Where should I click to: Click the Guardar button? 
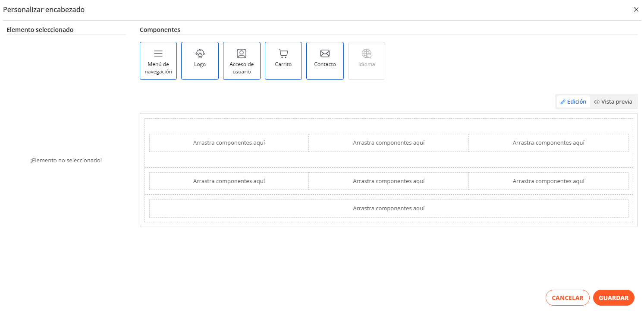coord(614,298)
